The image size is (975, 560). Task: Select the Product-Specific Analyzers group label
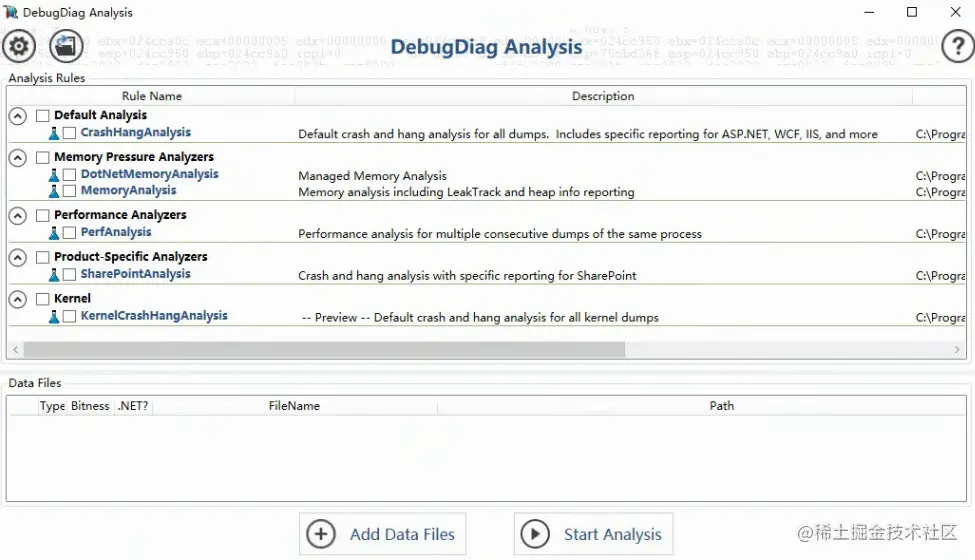click(131, 256)
